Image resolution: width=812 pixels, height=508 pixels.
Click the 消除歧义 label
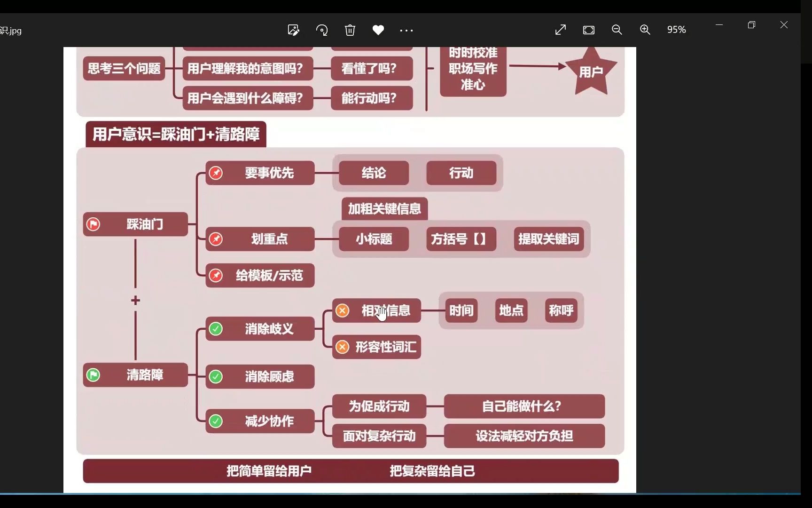(269, 329)
